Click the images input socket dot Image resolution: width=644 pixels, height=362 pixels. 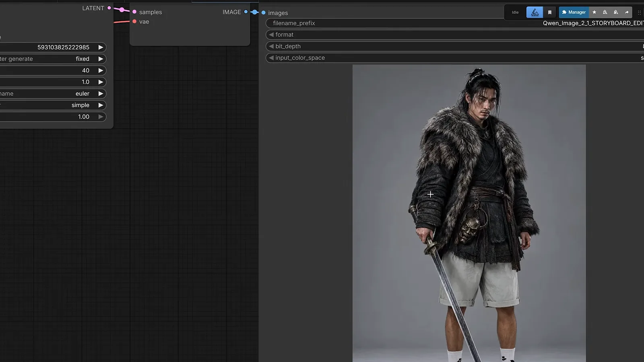point(264,13)
